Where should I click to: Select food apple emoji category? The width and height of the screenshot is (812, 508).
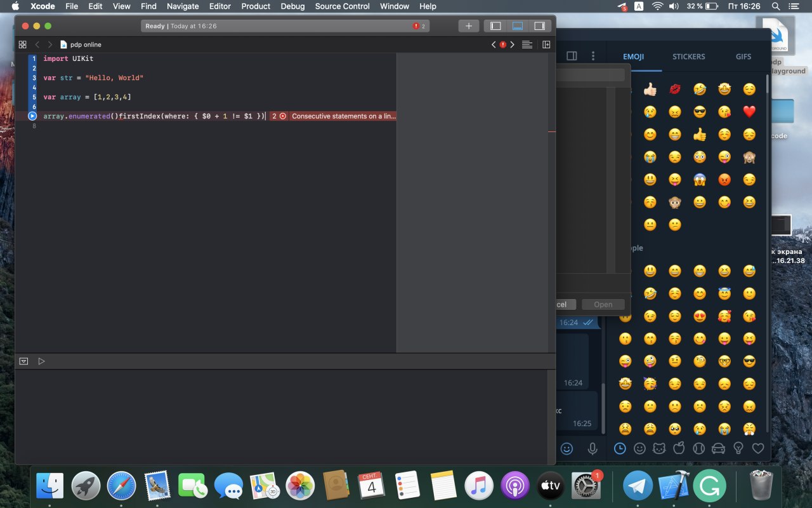[679, 448]
